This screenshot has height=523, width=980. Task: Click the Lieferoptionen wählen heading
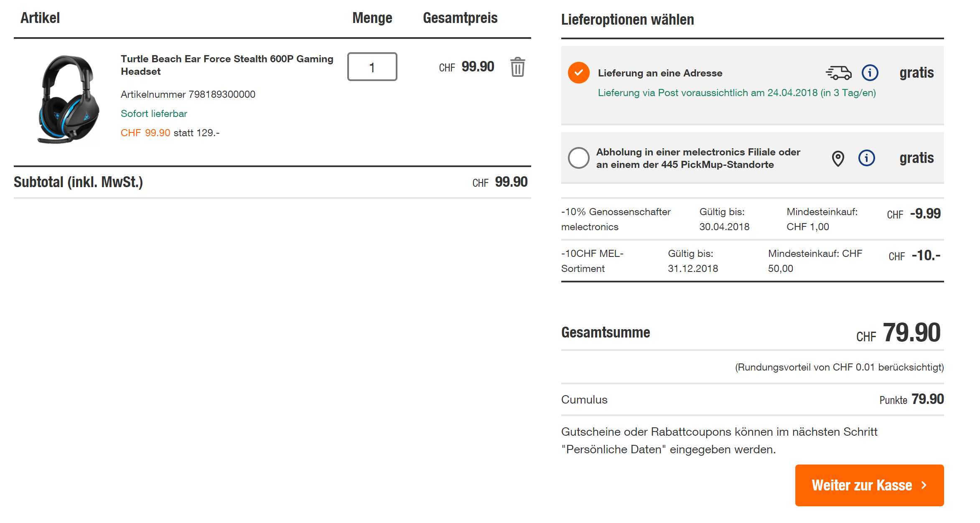[x=627, y=20]
